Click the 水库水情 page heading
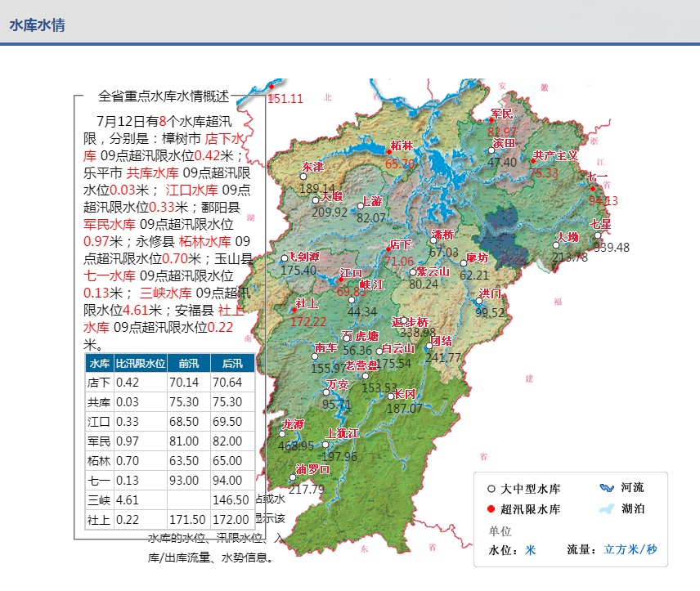This screenshot has height=591, width=700. coord(37,25)
